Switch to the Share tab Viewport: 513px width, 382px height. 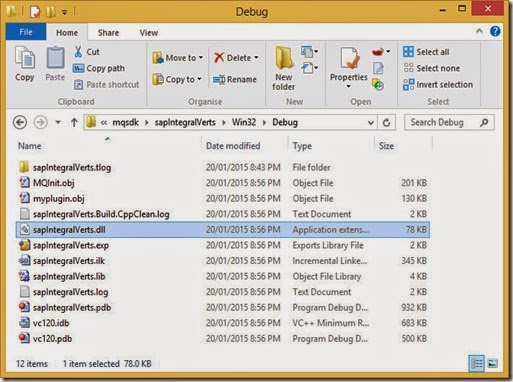[x=108, y=33]
